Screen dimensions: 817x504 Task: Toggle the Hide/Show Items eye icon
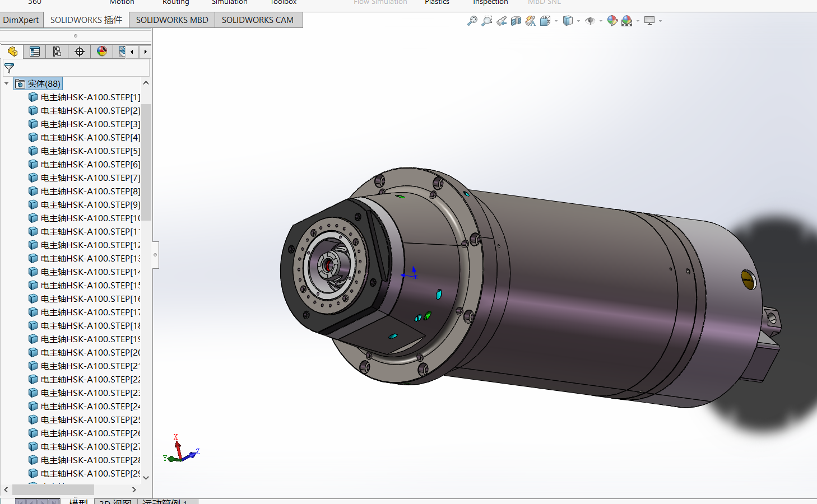tap(589, 20)
